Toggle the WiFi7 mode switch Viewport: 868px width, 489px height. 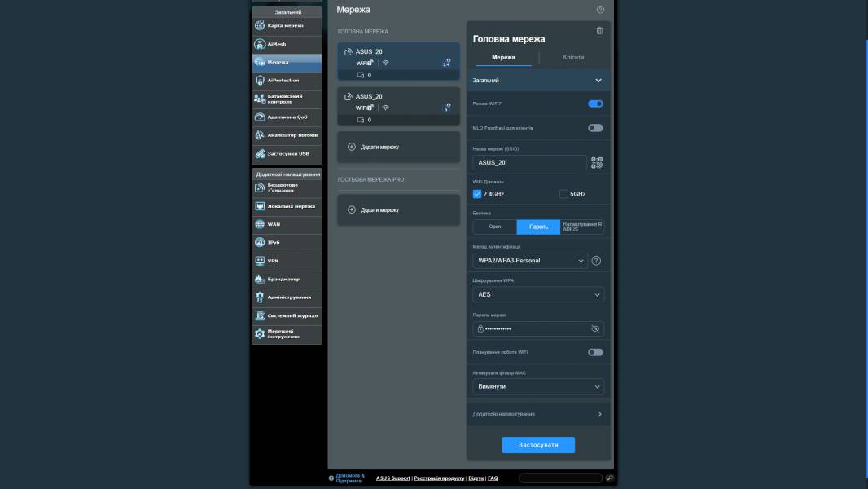595,104
